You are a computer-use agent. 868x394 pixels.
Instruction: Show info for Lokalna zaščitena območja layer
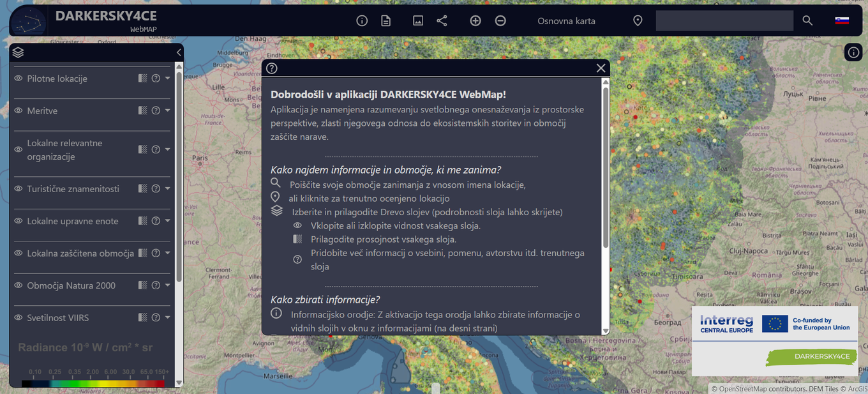(155, 253)
